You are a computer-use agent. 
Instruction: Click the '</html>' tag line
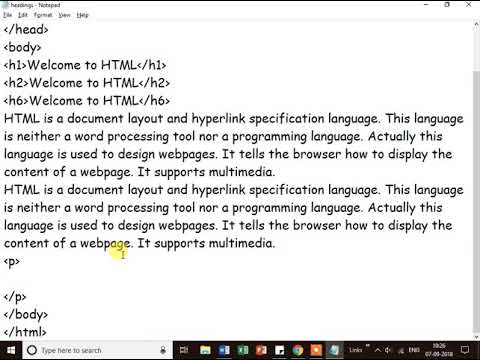(x=25, y=332)
